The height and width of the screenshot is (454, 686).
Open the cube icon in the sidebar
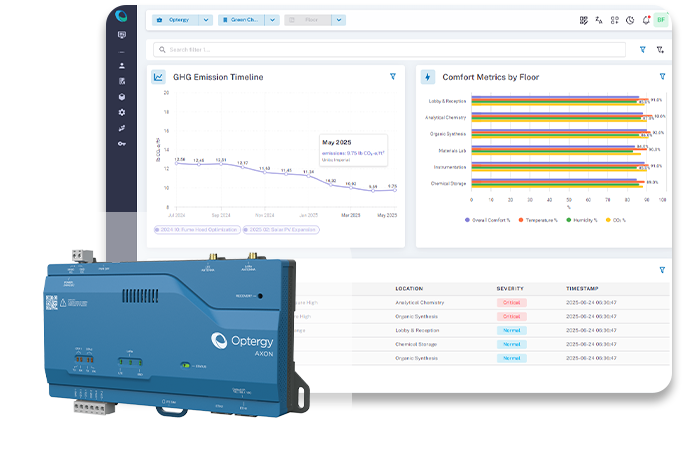[122, 97]
